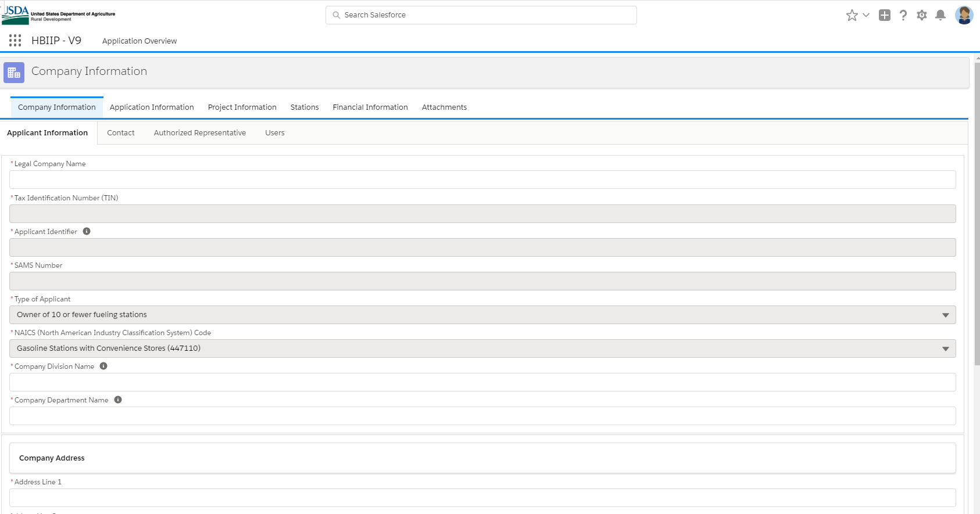Open the Users sub-tab
This screenshot has height=514, width=980.
(275, 133)
